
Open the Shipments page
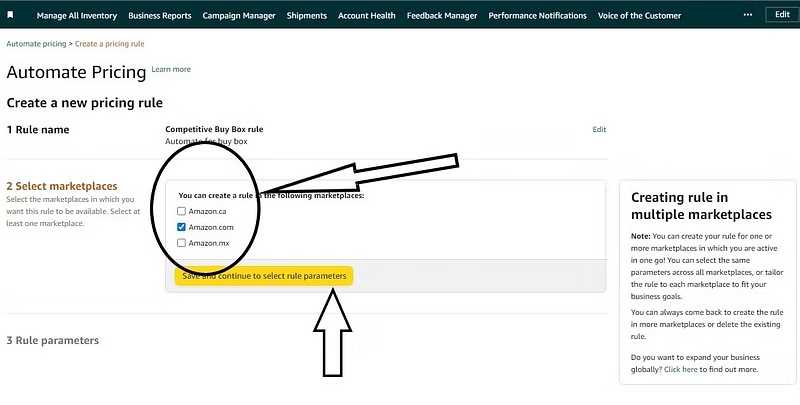pos(307,16)
